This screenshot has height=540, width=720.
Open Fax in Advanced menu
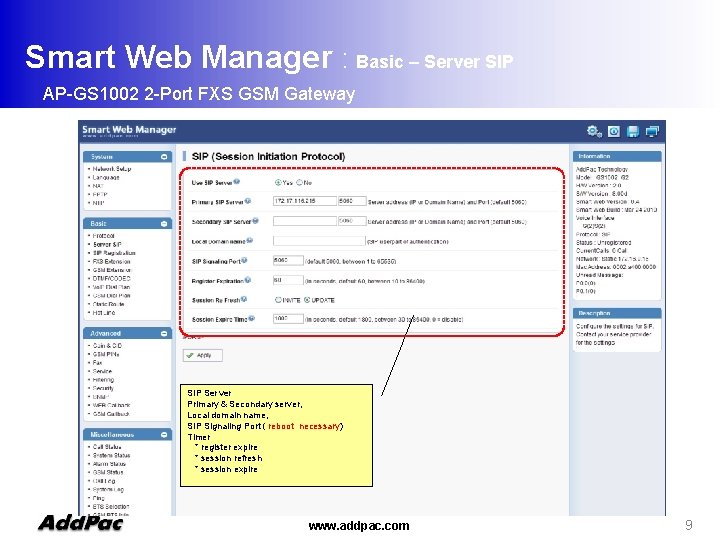97,363
